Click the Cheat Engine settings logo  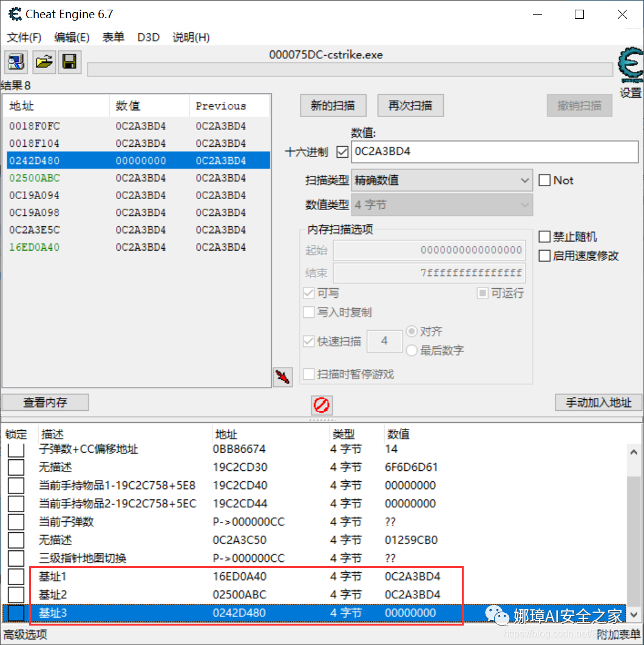[x=631, y=66]
